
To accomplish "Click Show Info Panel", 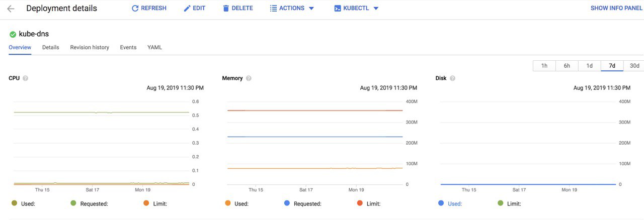I will [616, 9].
